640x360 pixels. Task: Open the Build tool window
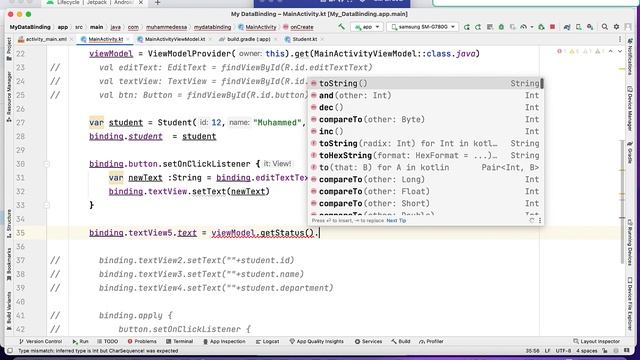tap(400, 341)
